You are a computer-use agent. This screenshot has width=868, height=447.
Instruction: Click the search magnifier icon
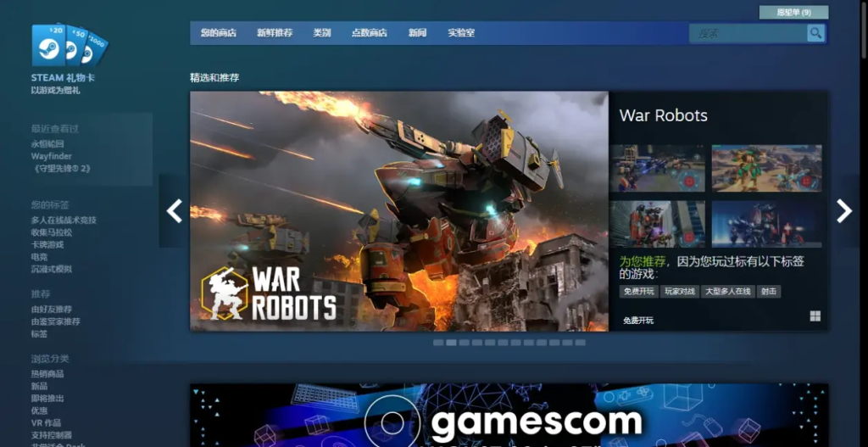tap(815, 33)
